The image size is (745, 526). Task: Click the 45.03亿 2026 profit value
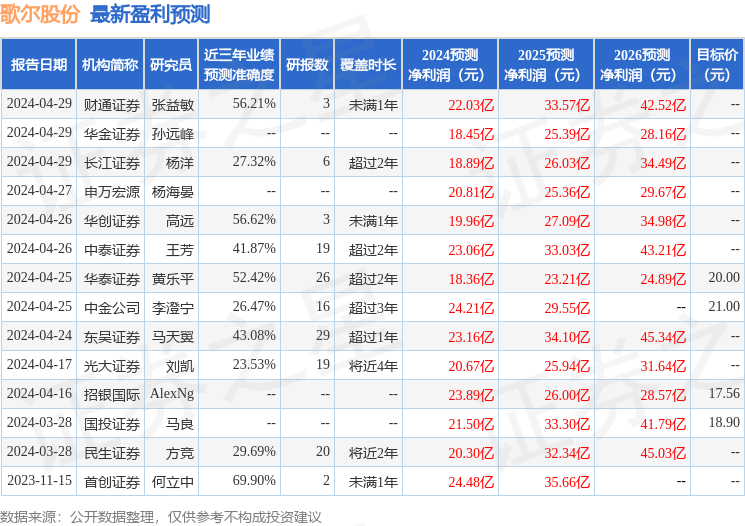663,452
